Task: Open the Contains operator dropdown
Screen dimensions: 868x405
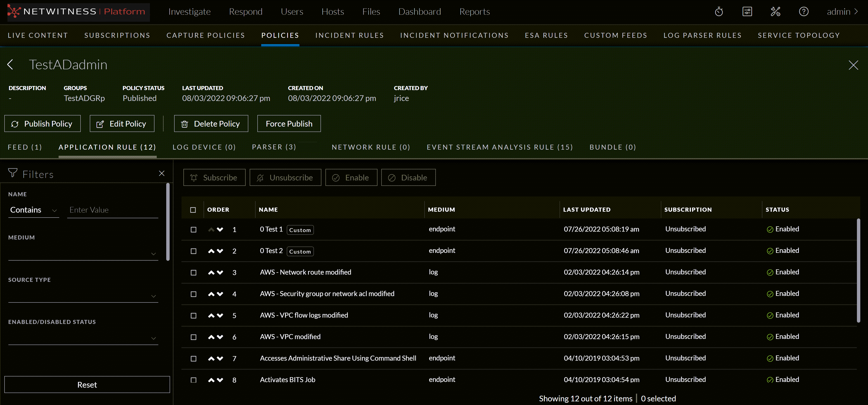Action: coord(33,210)
